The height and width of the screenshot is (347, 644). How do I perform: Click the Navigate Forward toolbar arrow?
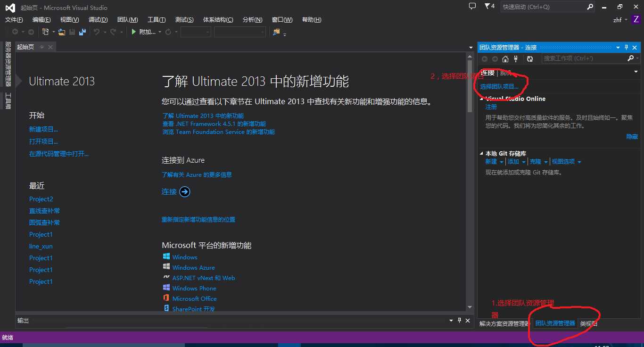pyautogui.click(x=31, y=32)
